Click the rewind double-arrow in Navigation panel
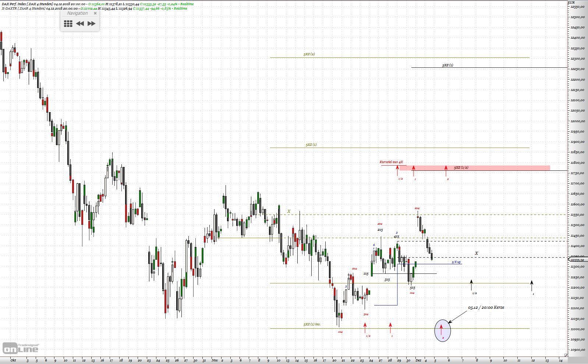 coord(80,24)
